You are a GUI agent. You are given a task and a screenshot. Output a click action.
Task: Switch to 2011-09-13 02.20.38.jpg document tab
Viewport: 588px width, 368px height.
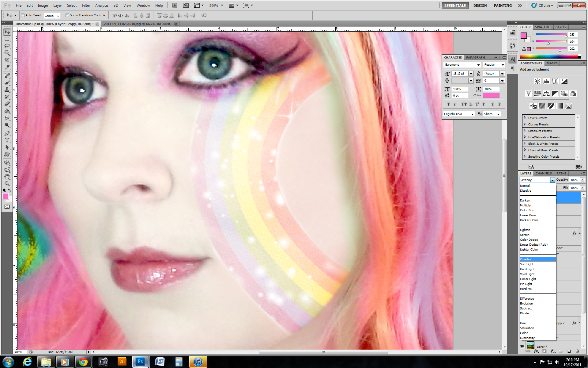pos(138,24)
